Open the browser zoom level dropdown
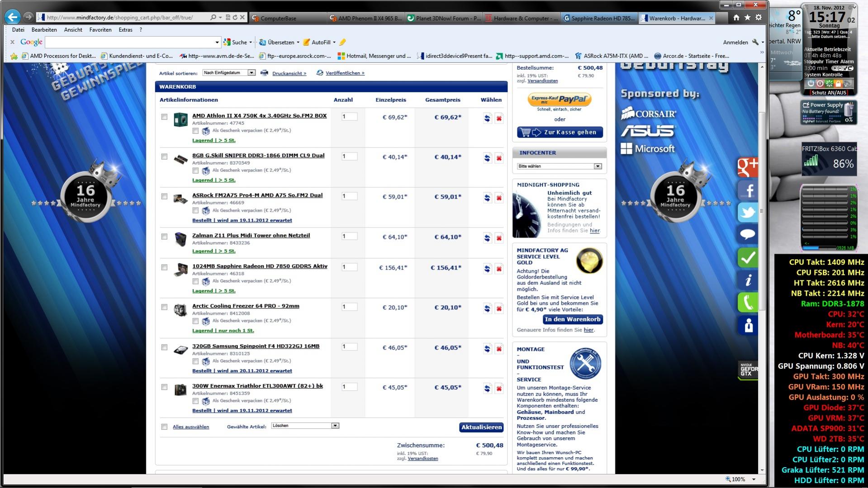 pos(754,479)
